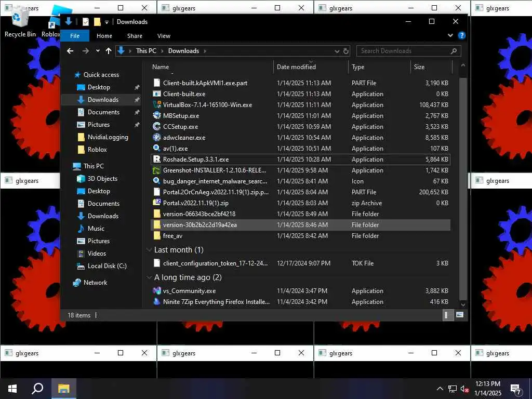Switch to the Share ribbon tab
The height and width of the screenshot is (399, 532).
click(135, 36)
